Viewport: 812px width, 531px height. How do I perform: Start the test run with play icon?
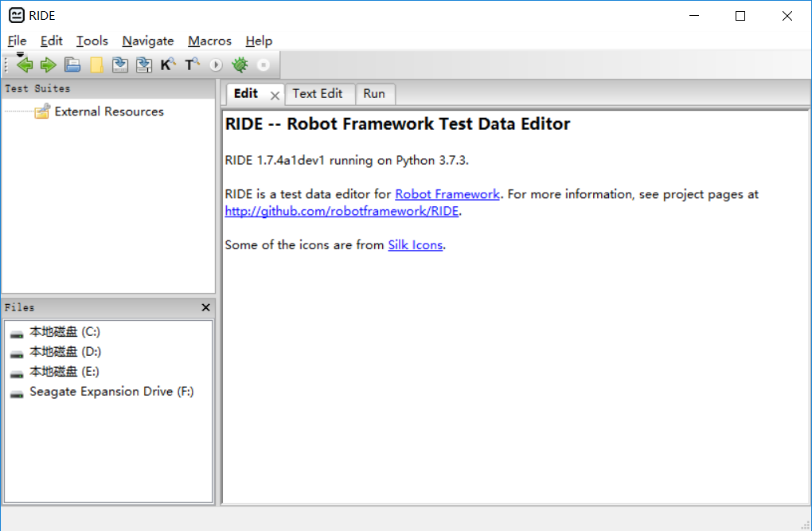pos(216,64)
